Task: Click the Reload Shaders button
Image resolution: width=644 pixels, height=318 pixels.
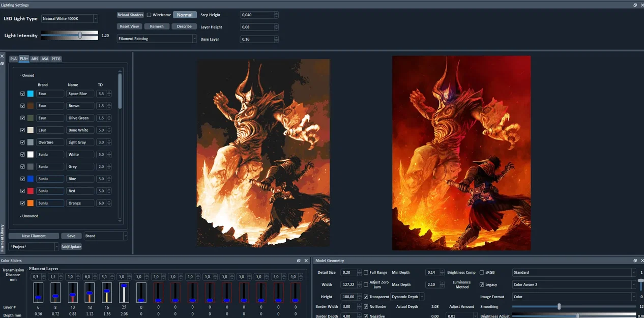Action: click(x=130, y=15)
